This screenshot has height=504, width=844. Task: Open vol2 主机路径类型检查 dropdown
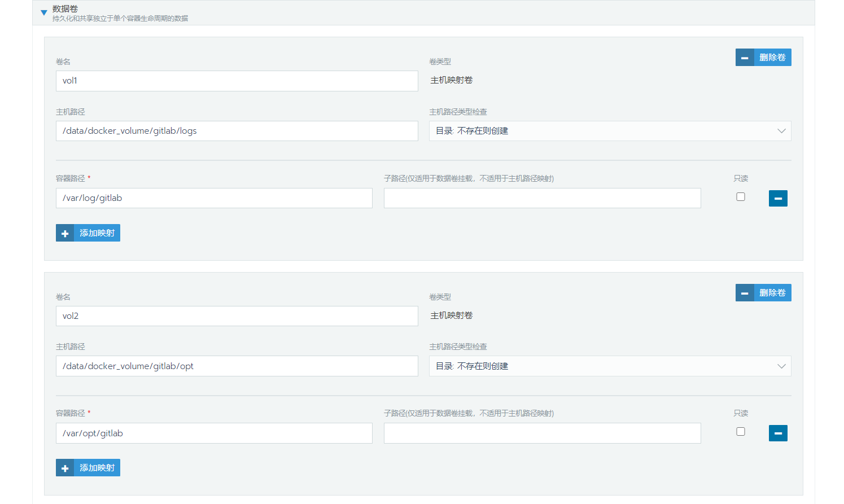610,366
